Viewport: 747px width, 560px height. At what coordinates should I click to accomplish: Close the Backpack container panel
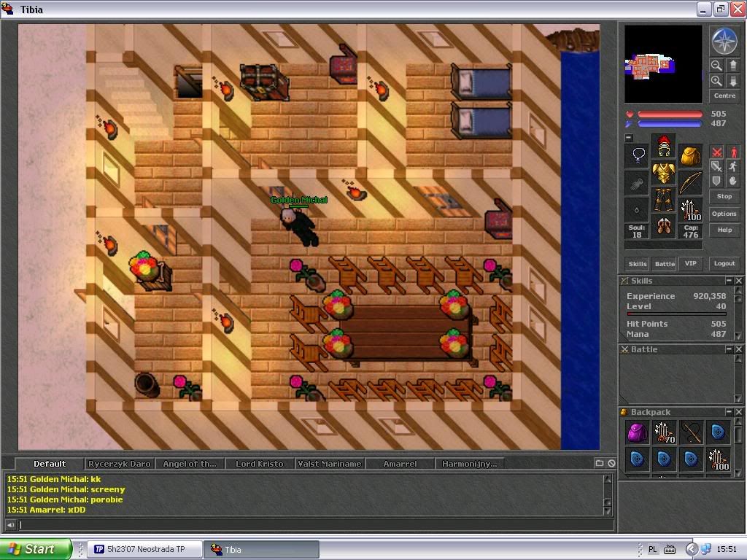click(738, 411)
